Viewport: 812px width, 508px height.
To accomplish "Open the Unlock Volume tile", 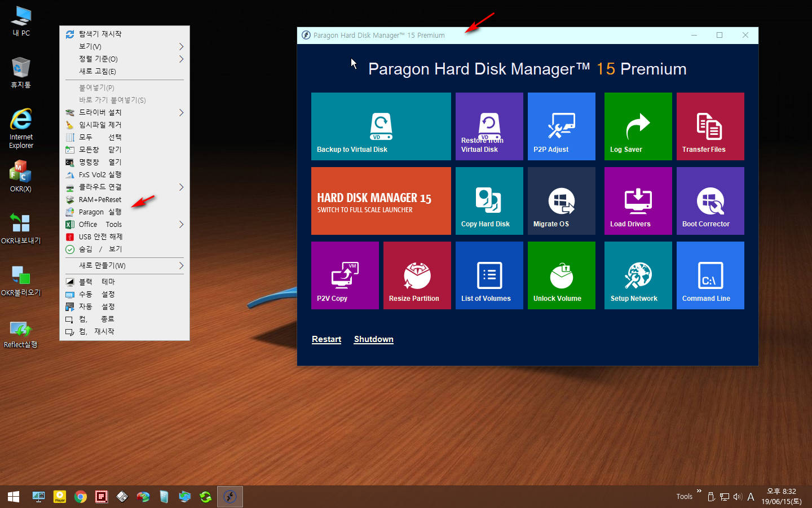I will (562, 275).
